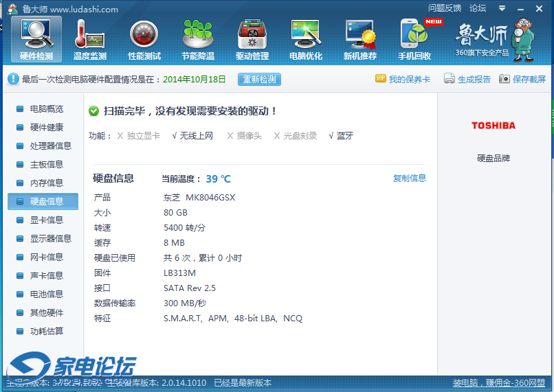The width and height of the screenshot is (554, 392).
Task: Click the 重新检测 rescan button
Action: pos(259,80)
